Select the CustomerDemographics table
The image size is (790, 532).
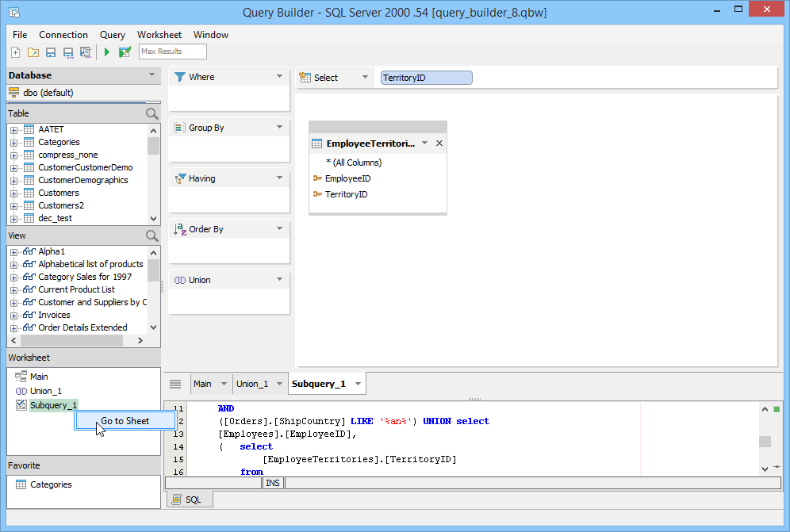[83, 180]
